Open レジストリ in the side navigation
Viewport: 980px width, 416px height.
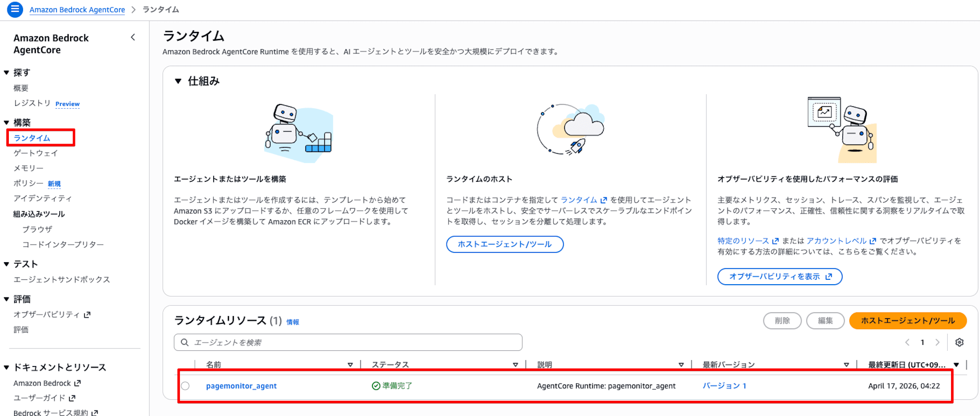pos(32,103)
